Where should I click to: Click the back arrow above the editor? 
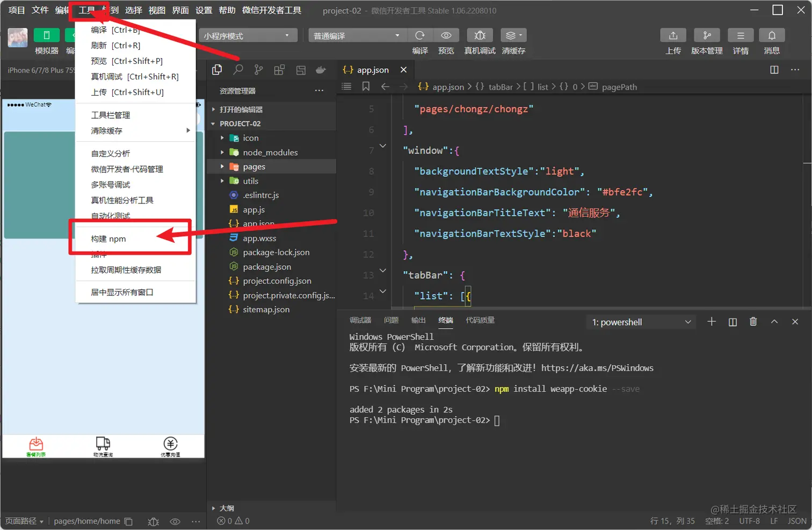(385, 86)
